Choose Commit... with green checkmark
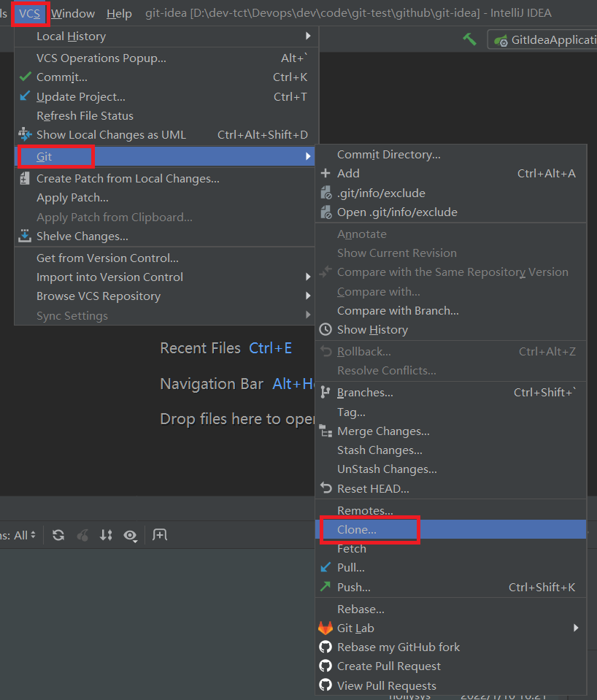Screen dimensions: 597x700 (166, 77)
